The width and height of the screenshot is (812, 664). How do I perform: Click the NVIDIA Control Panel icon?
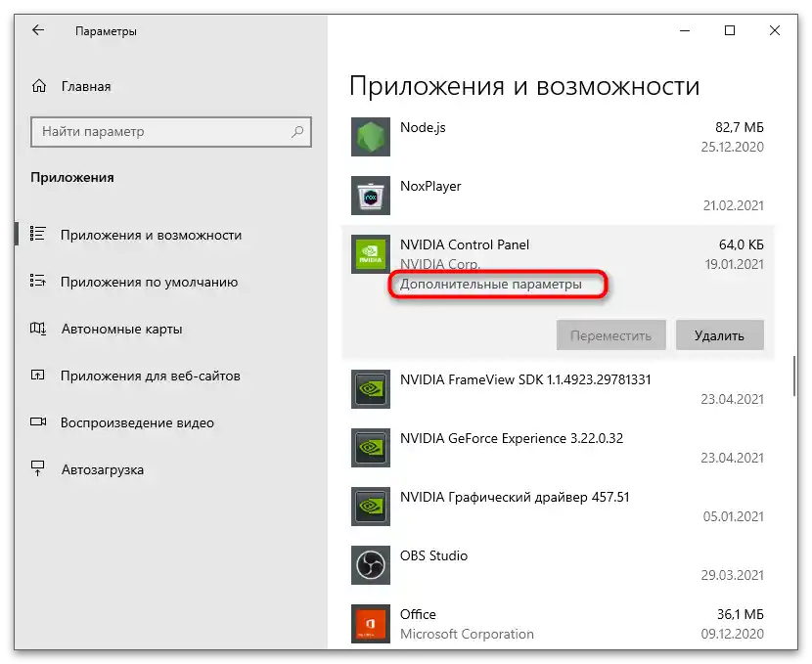click(370, 254)
